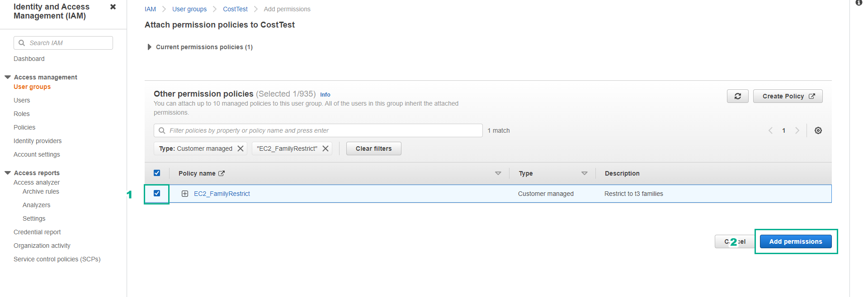Click the Create Policy button

click(788, 96)
